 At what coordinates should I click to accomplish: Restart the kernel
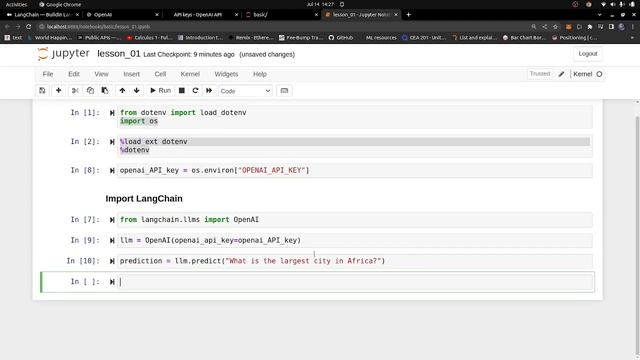pyautogui.click(x=195, y=91)
